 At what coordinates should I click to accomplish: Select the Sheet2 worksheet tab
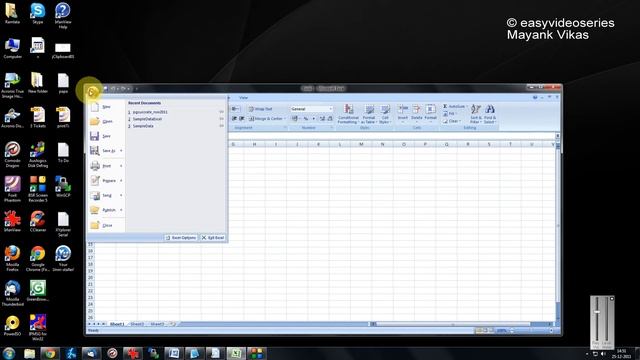[137, 324]
